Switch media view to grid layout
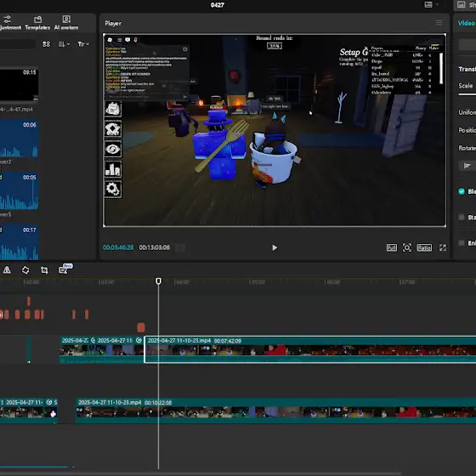 click(x=46, y=44)
